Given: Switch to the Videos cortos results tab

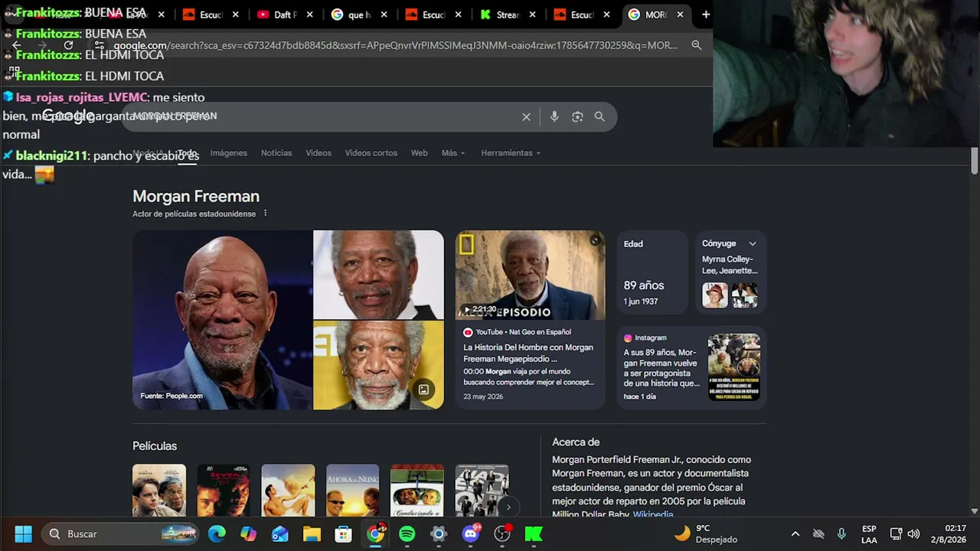Looking at the screenshot, I should click(371, 153).
